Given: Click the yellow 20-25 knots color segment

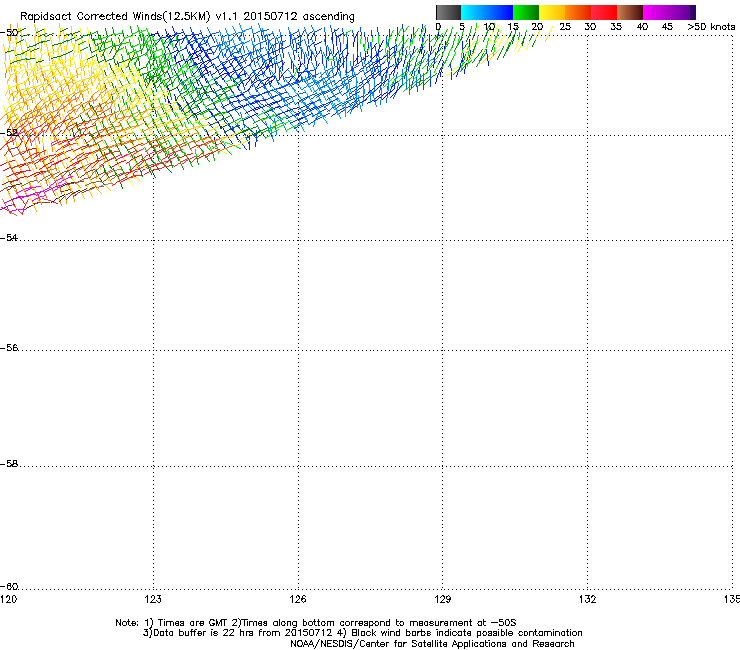Looking at the screenshot, I should 552,12.
